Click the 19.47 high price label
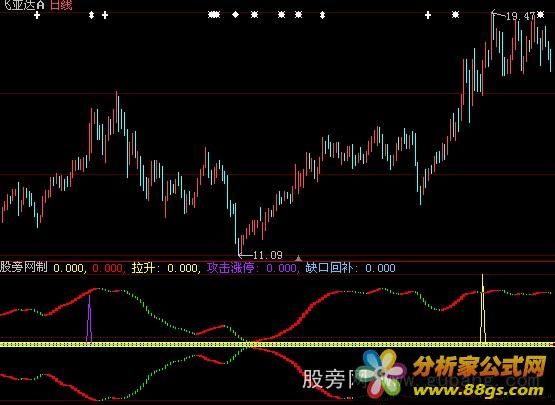 point(520,16)
